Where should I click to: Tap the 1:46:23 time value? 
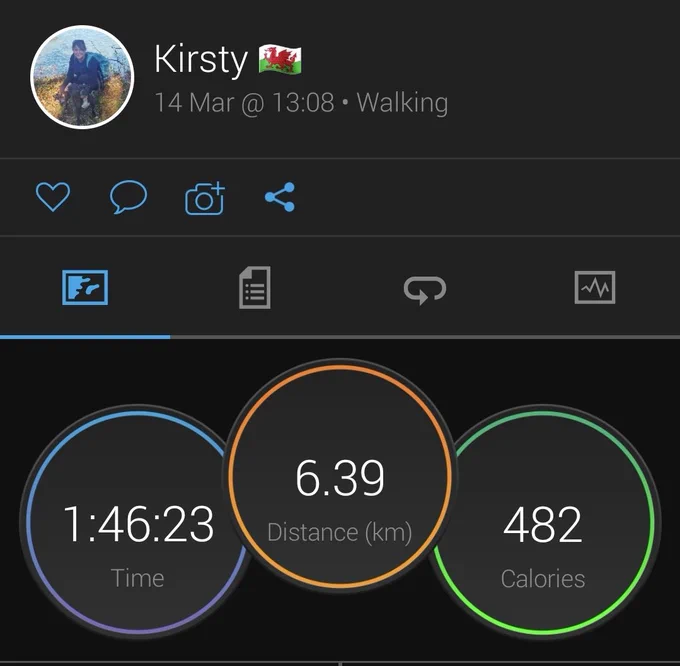click(138, 524)
